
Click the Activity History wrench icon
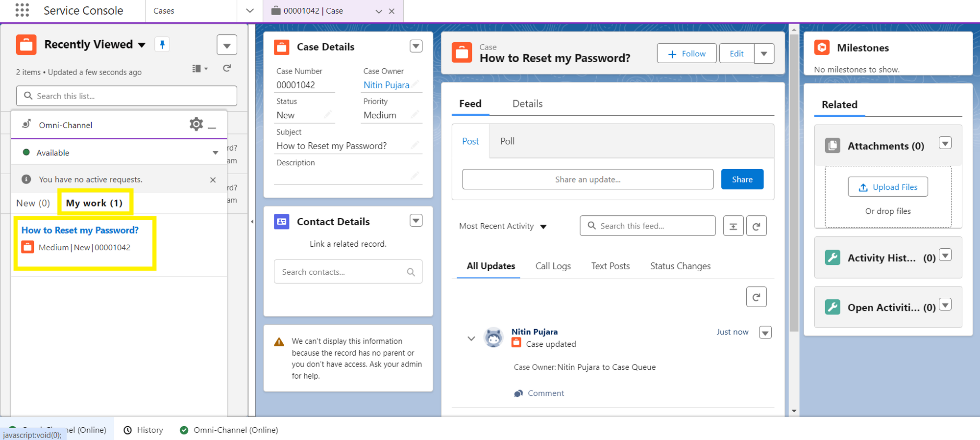(833, 258)
